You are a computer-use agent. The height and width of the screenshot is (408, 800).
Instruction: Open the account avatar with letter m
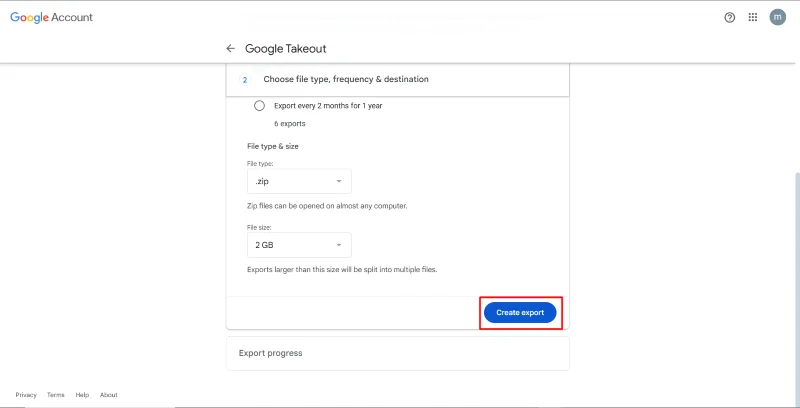[778, 17]
